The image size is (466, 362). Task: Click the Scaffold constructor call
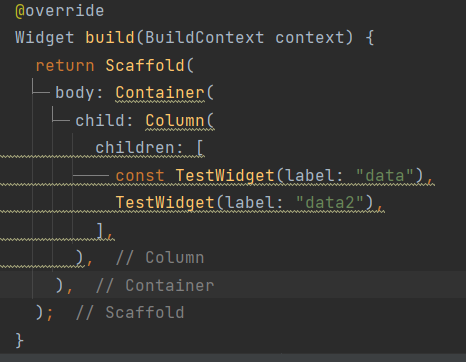click(145, 65)
